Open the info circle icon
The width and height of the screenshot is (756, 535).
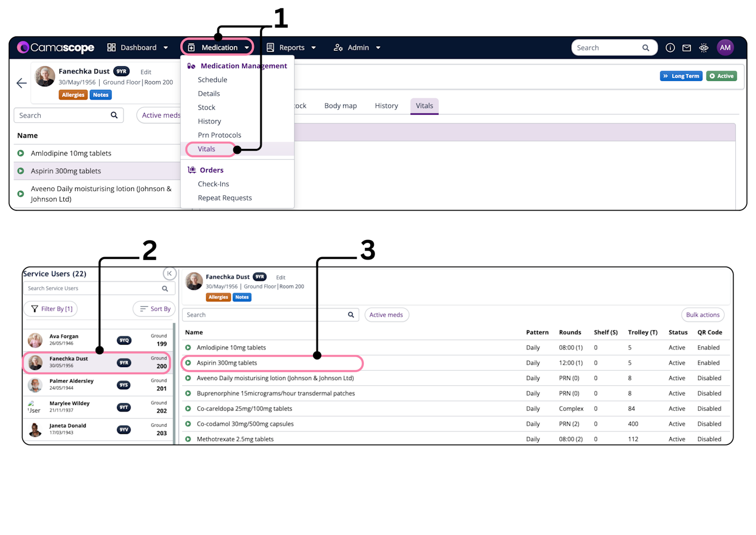(670, 48)
